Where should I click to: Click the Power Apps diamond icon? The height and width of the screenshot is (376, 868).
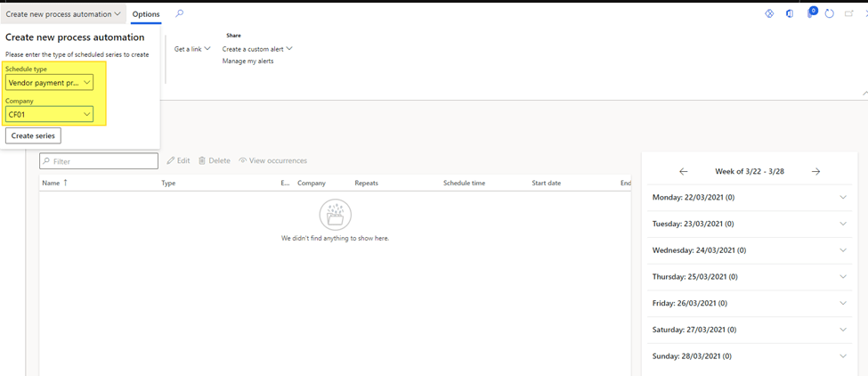[769, 13]
